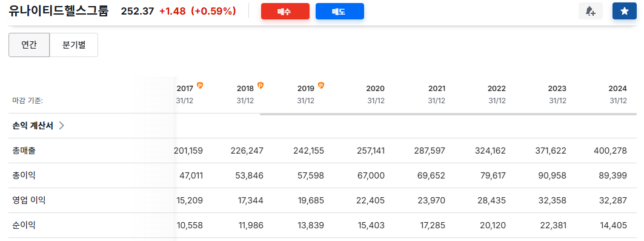Screen dimensions: 644x241
Task: Click the premium badge next to 2019
Action: [321, 86]
